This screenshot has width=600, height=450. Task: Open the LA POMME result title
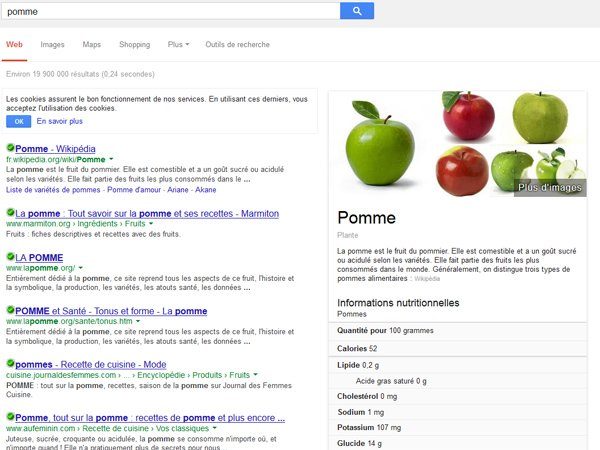point(39,258)
